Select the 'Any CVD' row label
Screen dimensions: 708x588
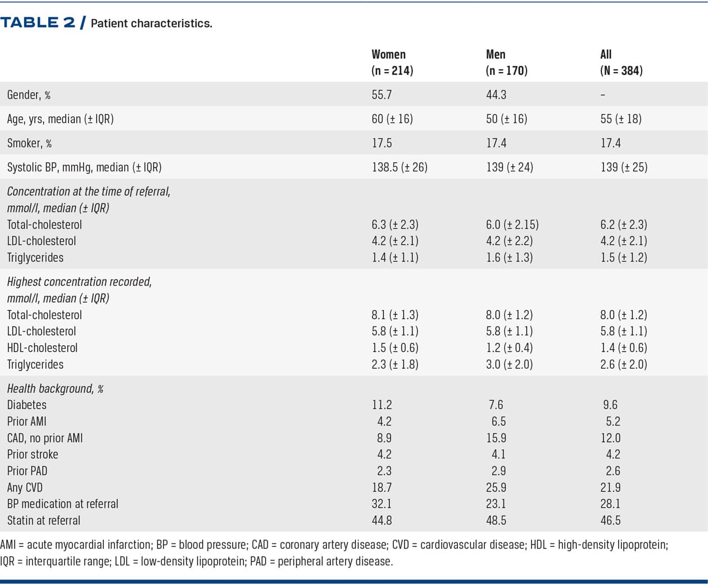25,487
